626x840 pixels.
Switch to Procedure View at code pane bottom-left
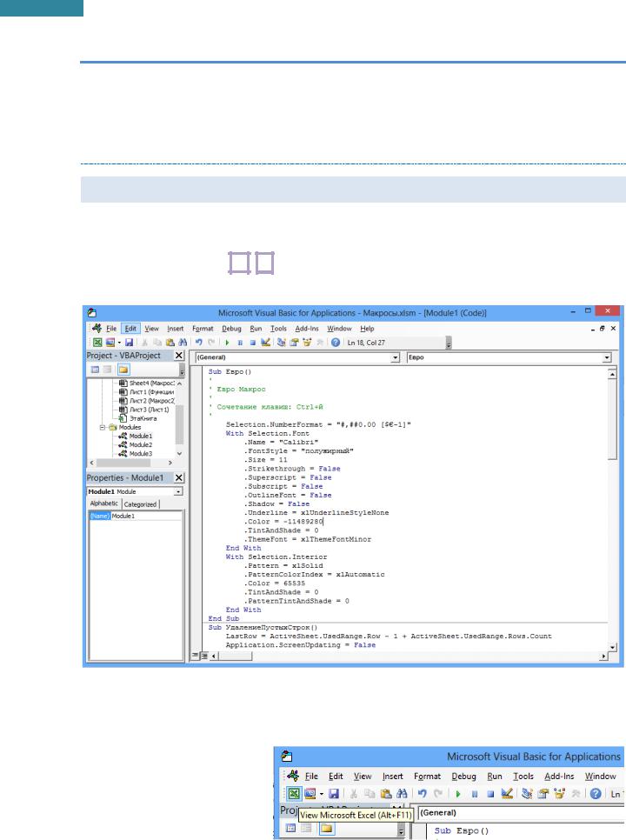[x=194, y=654]
